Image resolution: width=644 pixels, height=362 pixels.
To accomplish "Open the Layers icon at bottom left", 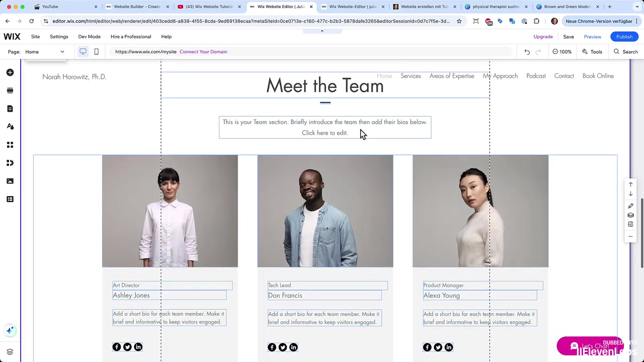I will pos(10,352).
